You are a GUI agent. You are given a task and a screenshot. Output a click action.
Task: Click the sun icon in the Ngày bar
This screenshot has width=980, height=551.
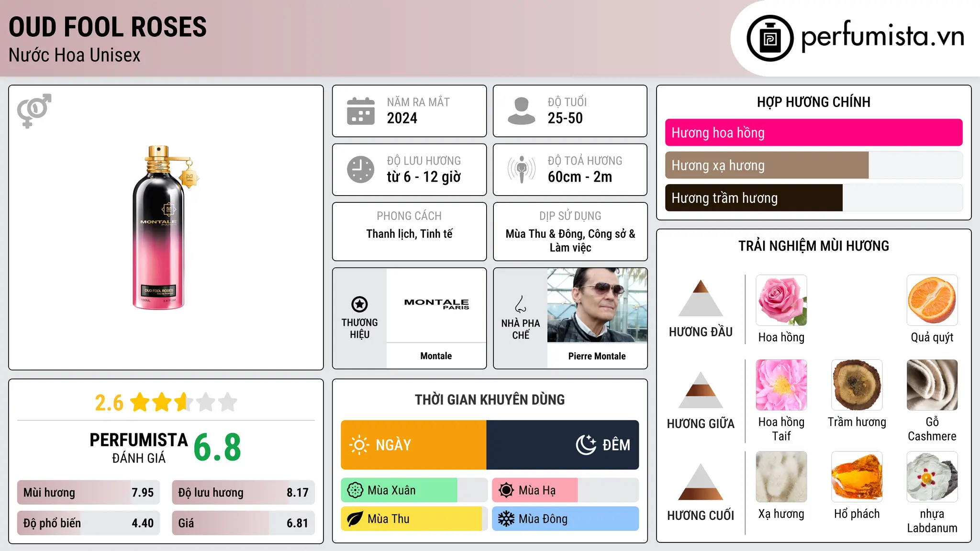[359, 445]
